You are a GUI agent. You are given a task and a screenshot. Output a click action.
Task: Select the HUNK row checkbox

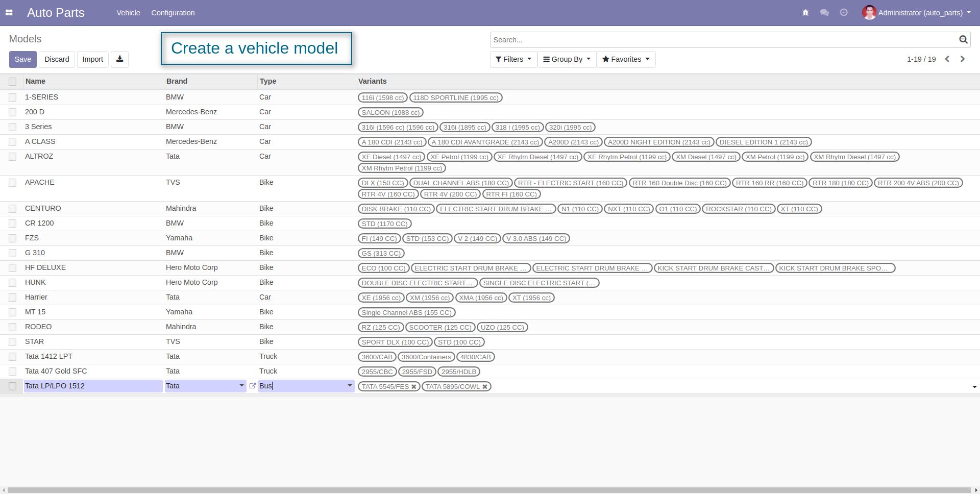[13, 283]
